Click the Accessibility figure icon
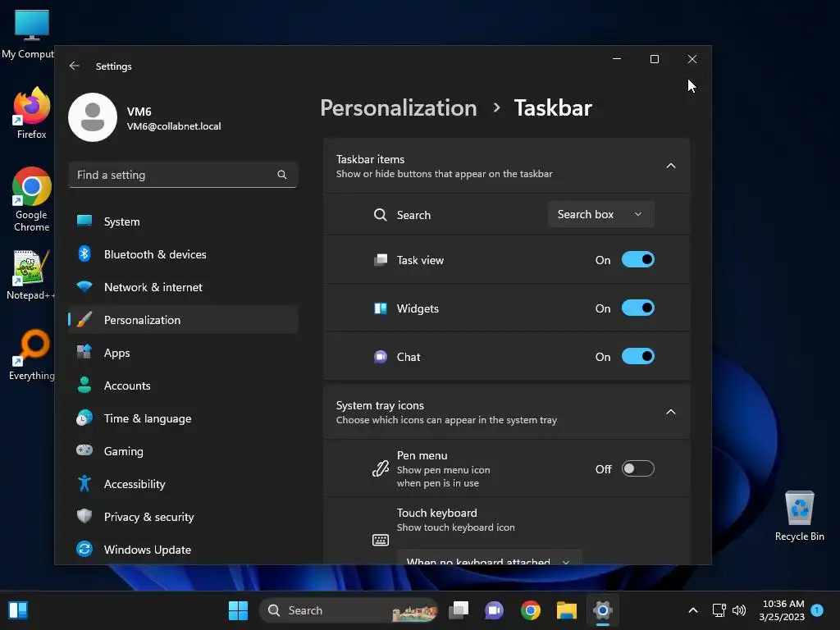Screen dimensions: 840x630 [84, 483]
